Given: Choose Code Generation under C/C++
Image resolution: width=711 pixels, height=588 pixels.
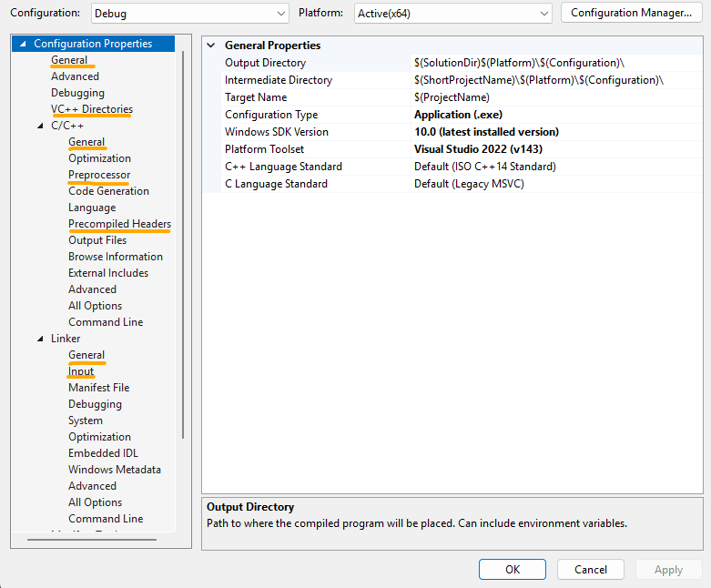Looking at the screenshot, I should point(108,191).
